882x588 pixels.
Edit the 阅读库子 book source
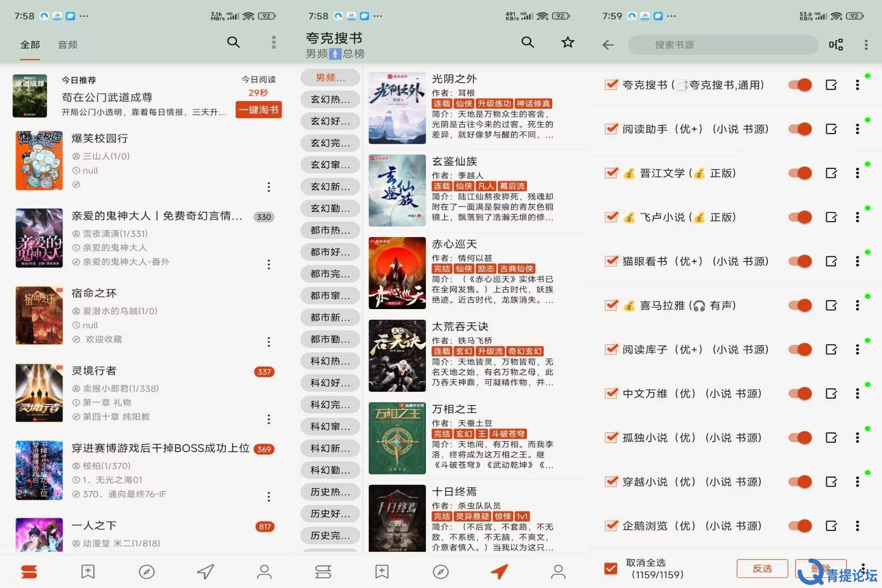click(831, 350)
